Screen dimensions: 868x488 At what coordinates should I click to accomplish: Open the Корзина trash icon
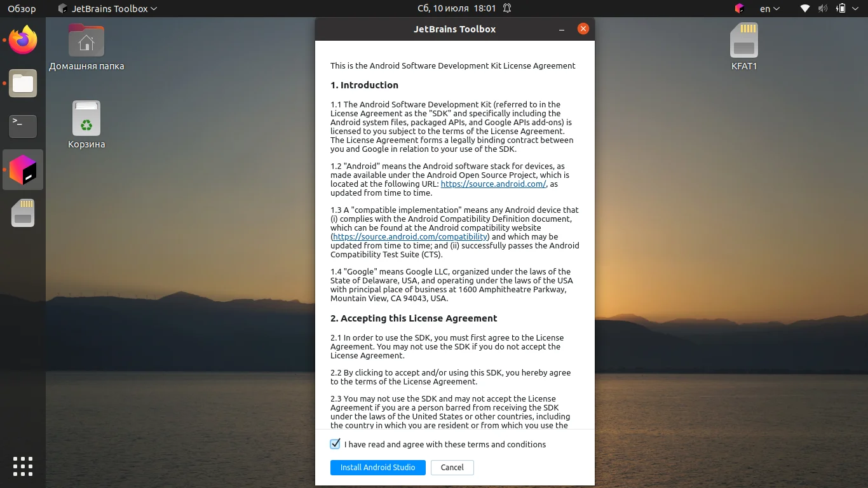(86, 125)
